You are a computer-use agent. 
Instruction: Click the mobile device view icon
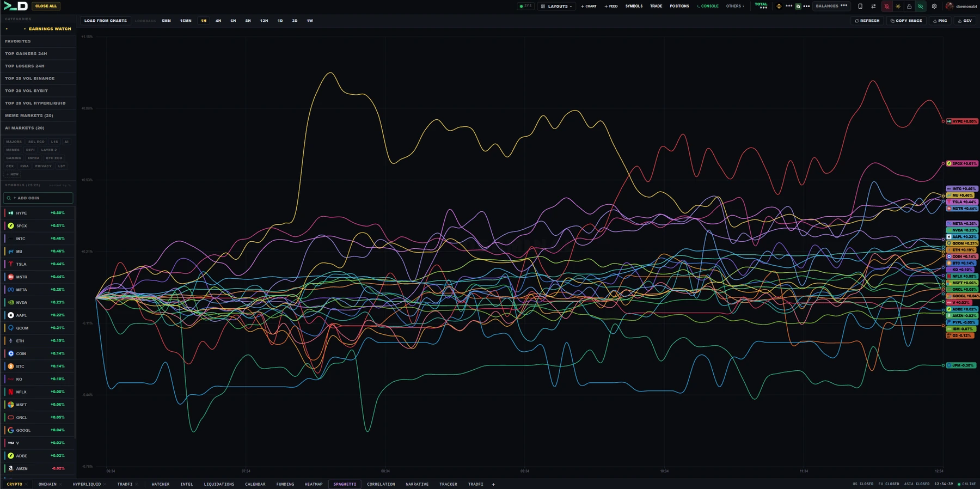click(860, 7)
